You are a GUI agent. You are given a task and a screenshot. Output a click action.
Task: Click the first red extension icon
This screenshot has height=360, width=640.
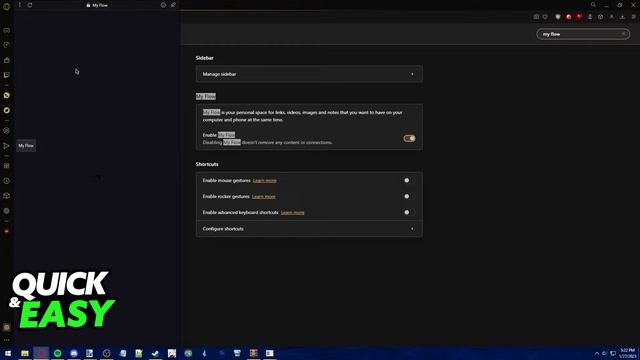tap(569, 17)
